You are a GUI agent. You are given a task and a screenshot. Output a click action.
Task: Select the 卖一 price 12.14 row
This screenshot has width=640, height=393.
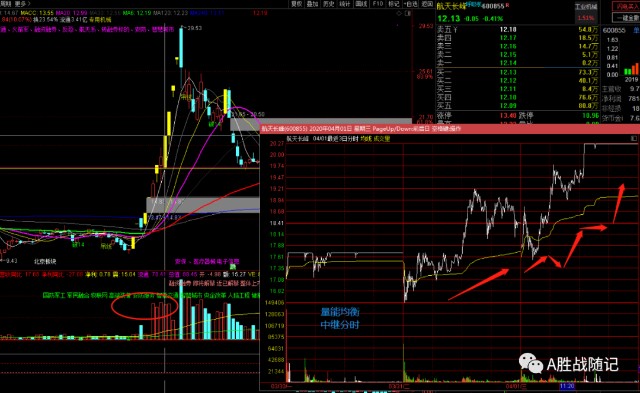(517, 63)
